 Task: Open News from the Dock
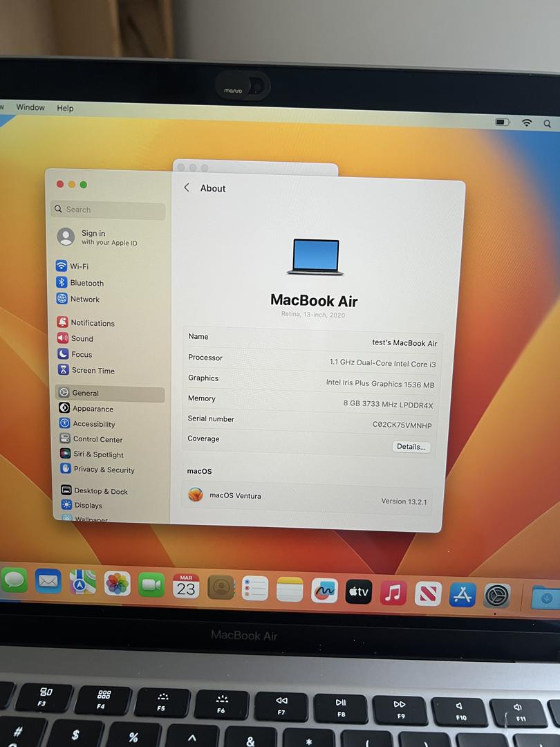(x=428, y=594)
